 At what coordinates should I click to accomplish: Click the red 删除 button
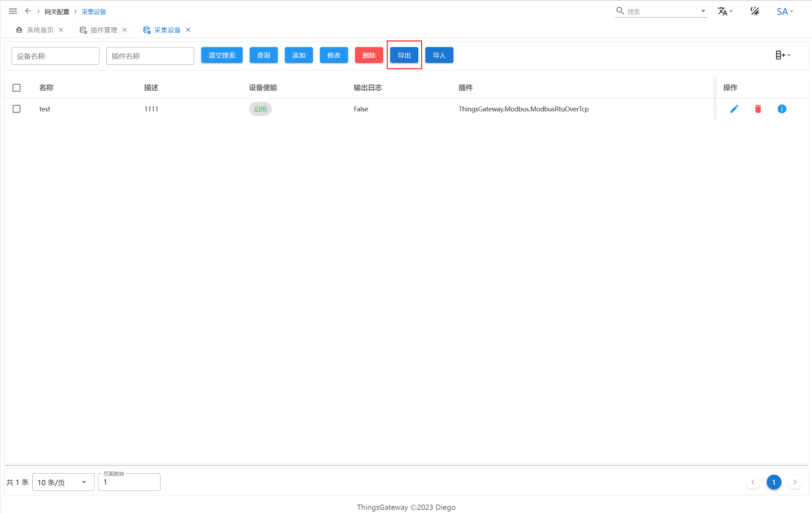click(369, 55)
